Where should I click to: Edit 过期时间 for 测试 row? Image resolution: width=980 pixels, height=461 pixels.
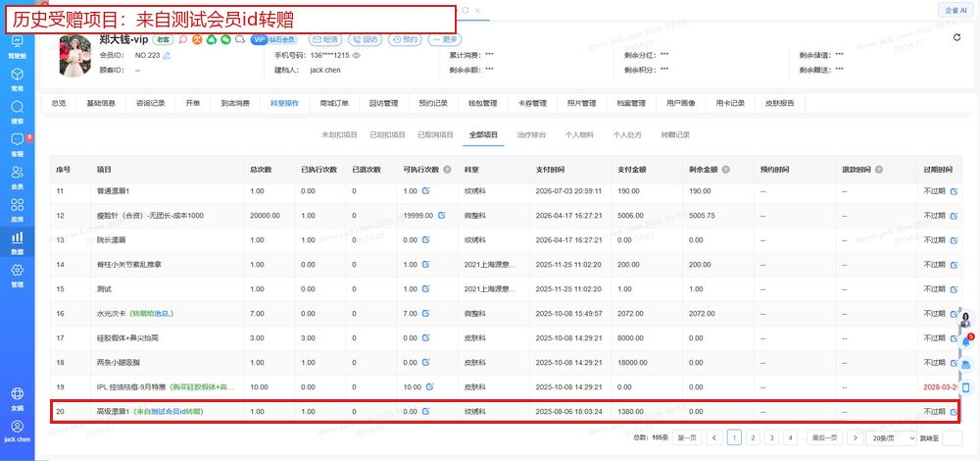point(954,289)
